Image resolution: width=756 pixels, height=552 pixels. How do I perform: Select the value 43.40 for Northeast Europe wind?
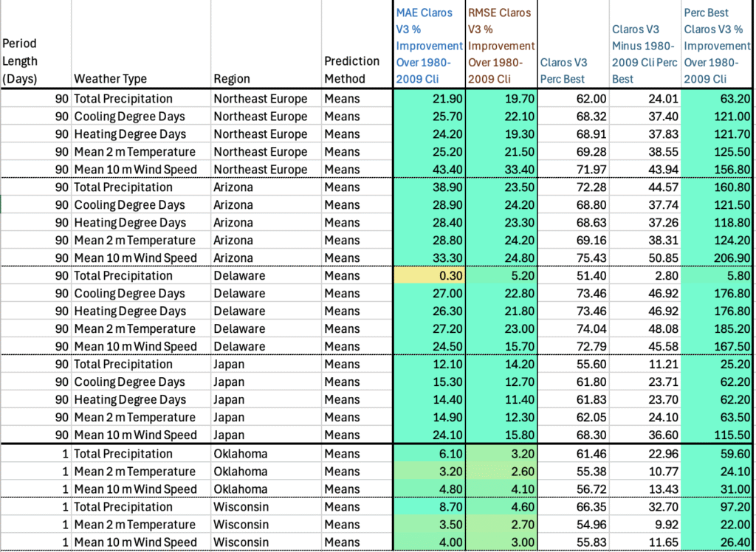click(x=430, y=170)
